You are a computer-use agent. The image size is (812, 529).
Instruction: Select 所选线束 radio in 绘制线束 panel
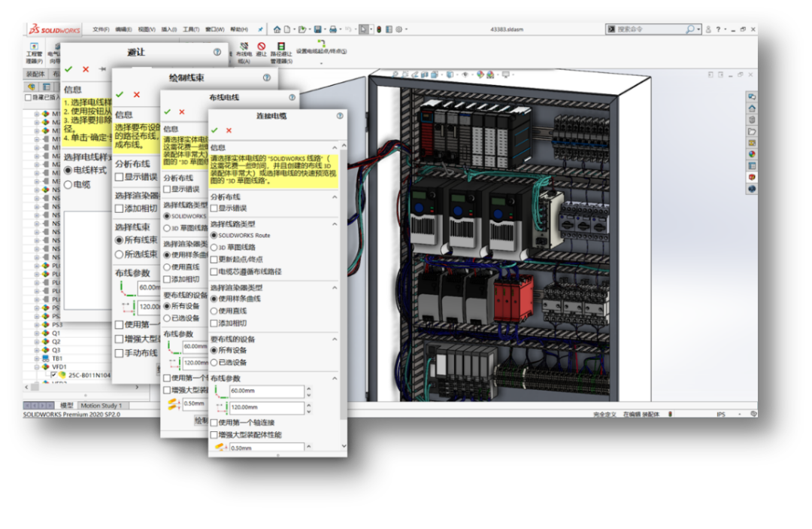coord(119,254)
